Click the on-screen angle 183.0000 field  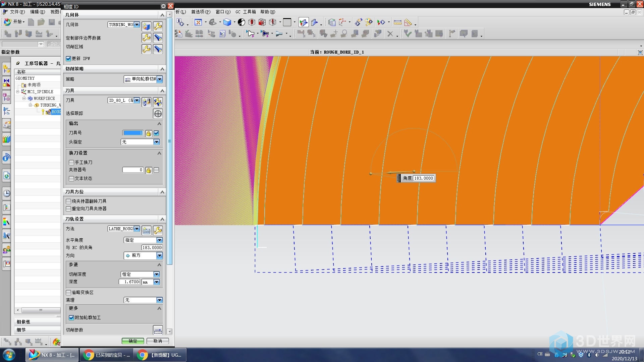[x=424, y=178]
